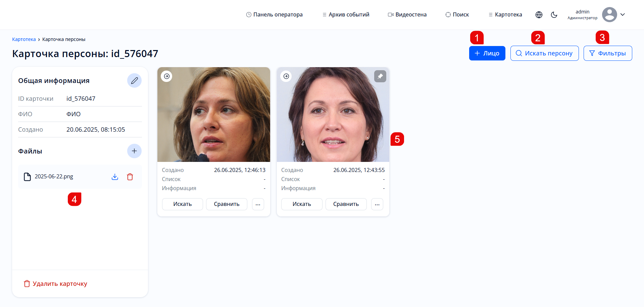Click the pencil edit icon in Общая информация
Image resolution: width=644 pixels, height=307 pixels.
[x=134, y=81]
